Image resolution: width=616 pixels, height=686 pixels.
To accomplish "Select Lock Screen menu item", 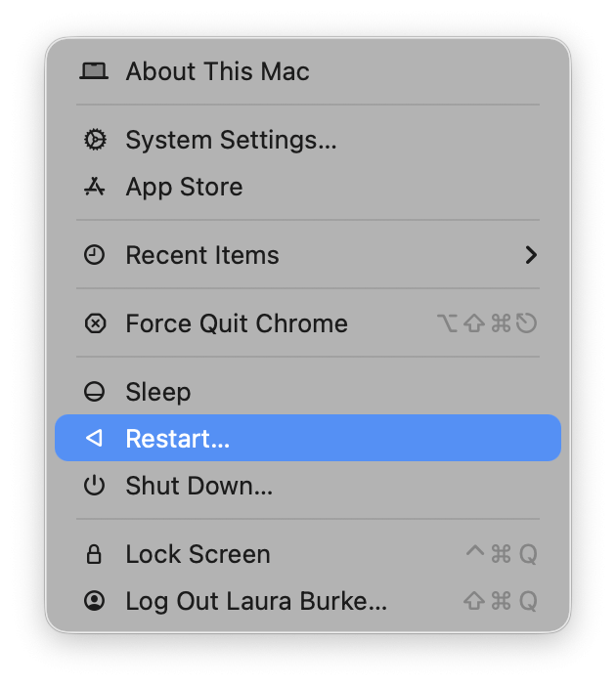I will click(x=198, y=554).
